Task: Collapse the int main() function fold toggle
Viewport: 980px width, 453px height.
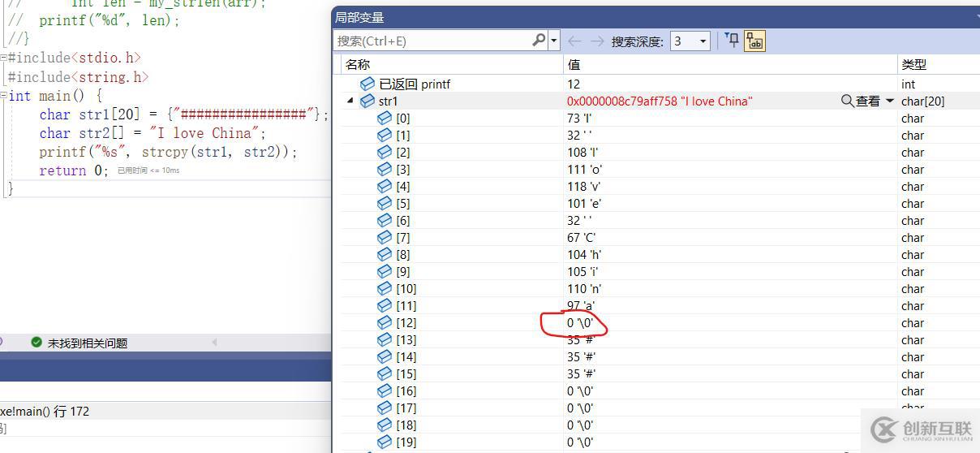Action: click(4, 96)
